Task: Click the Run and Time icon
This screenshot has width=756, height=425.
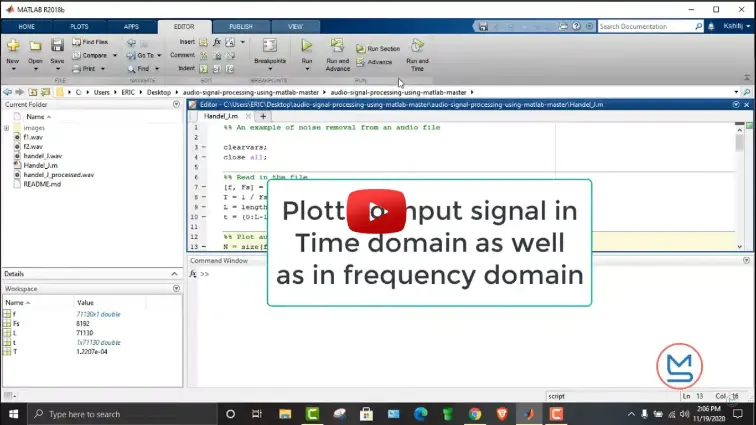Action: coord(417,48)
